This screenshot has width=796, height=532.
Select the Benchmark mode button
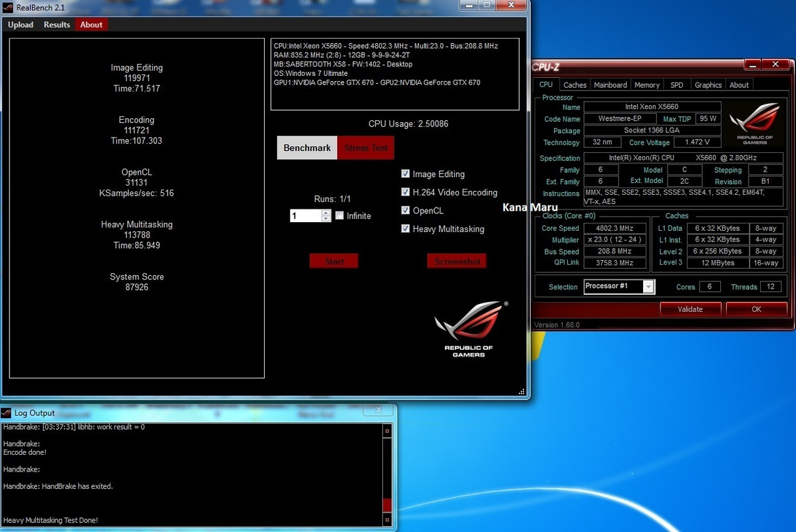307,148
